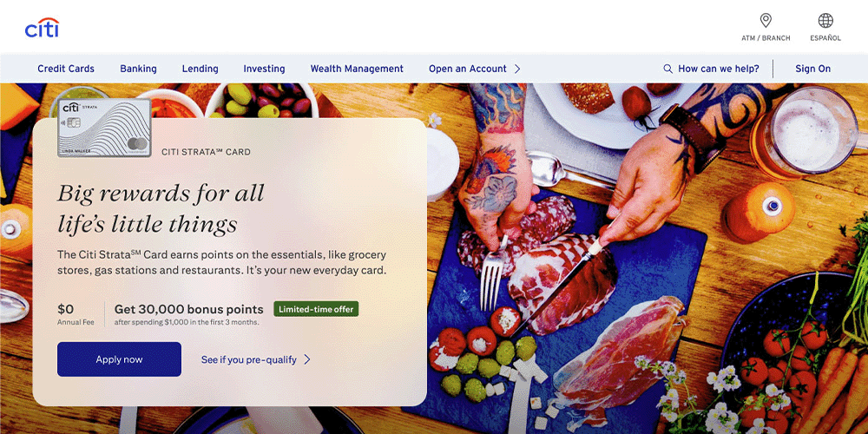Viewport: 868px width, 434px height.
Task: Click the globe icon for Español
Action: (825, 21)
